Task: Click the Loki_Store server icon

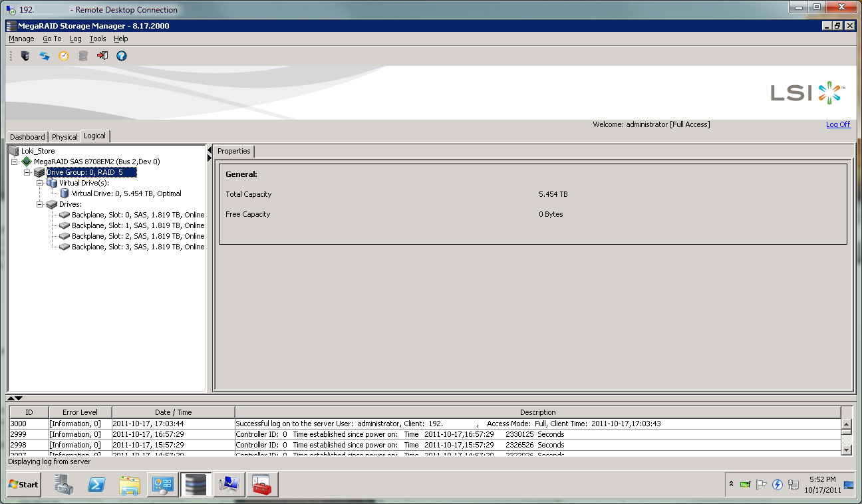Action: pos(14,151)
